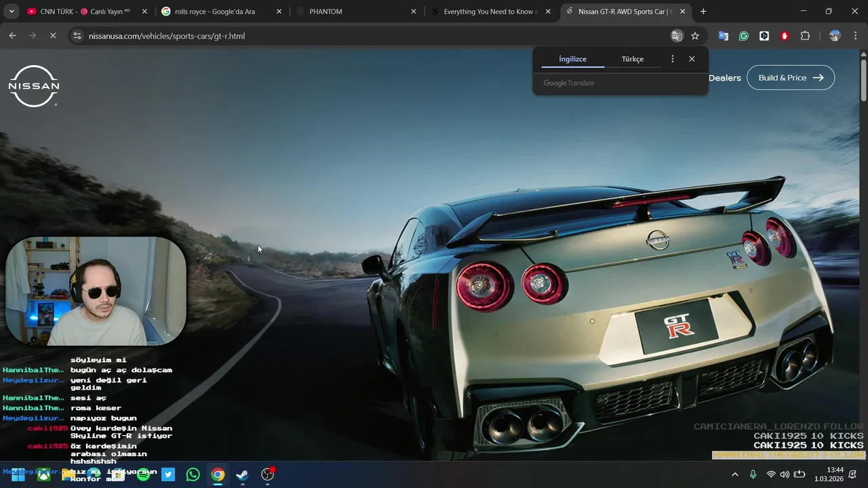
Task: Click the battery status icon
Action: click(800, 474)
